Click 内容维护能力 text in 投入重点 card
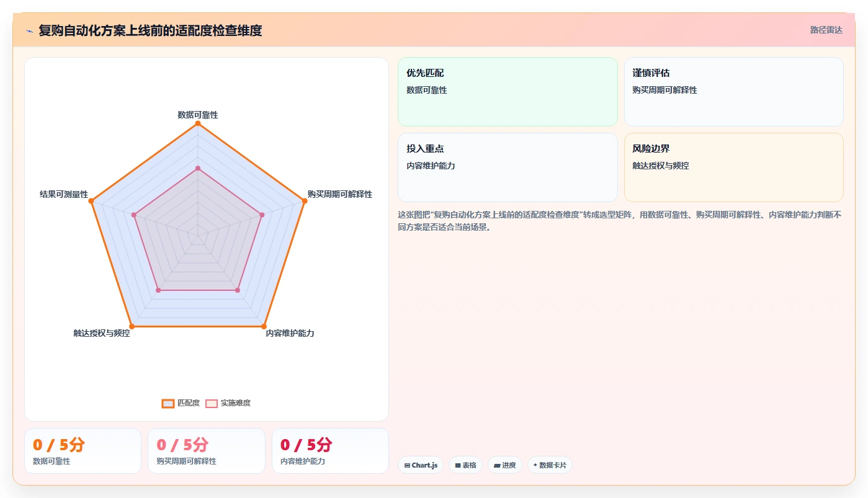The height and width of the screenshot is (498, 868). point(431,166)
